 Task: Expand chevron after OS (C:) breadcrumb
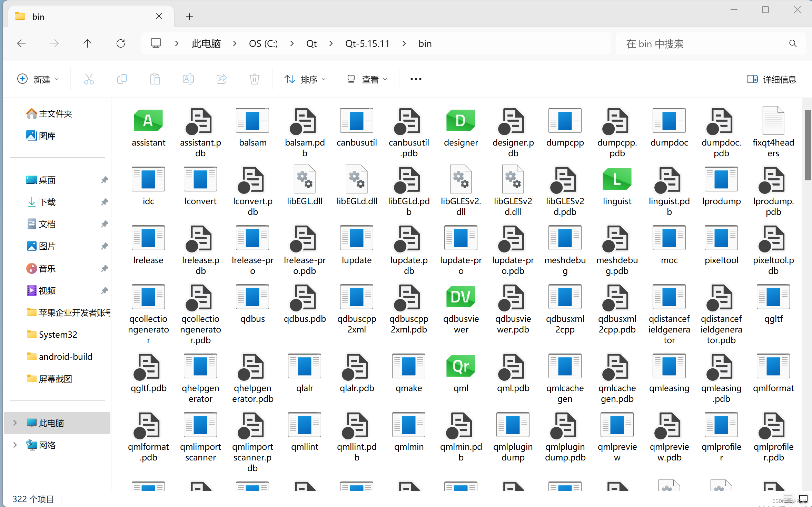coord(292,43)
